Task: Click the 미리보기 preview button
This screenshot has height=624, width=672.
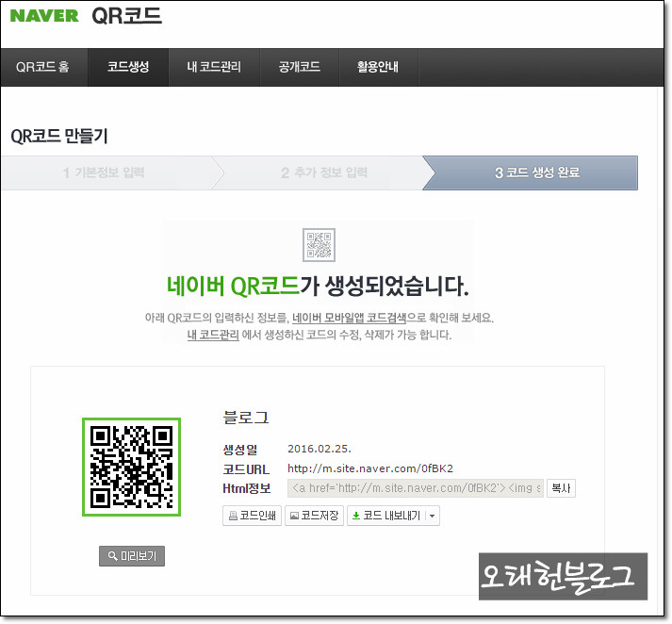Action: (132, 556)
